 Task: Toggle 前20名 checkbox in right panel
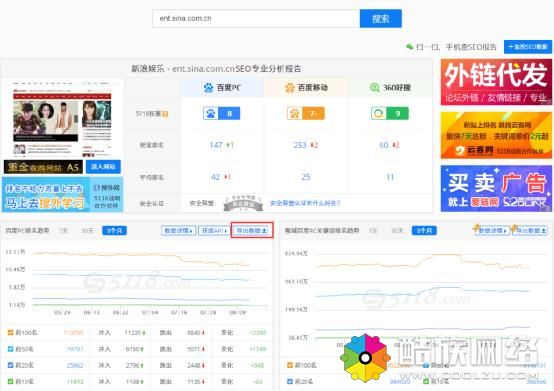pyautogui.click(x=290, y=381)
